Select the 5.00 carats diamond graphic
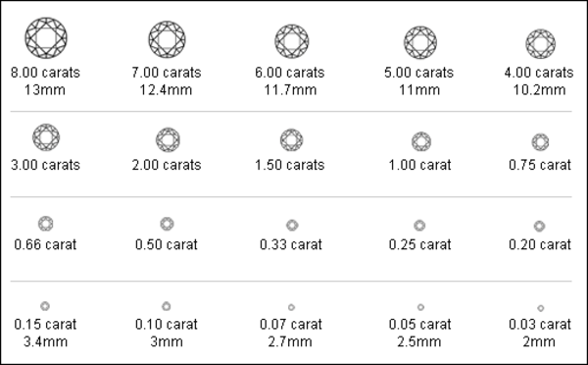 [x=420, y=42]
